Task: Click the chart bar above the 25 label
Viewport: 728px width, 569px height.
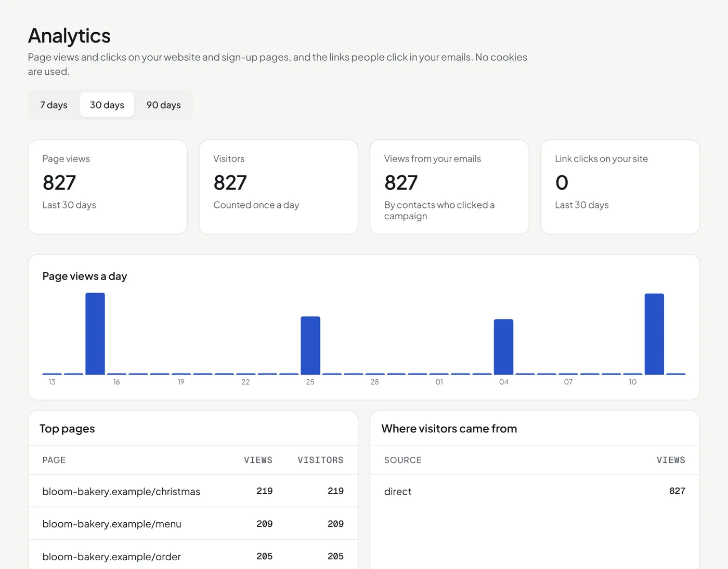Action: click(x=310, y=346)
